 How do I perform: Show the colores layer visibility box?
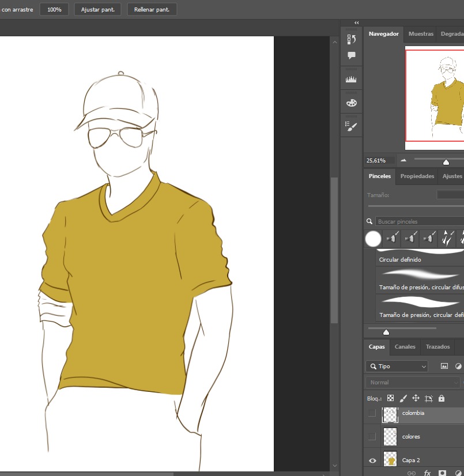point(372,437)
